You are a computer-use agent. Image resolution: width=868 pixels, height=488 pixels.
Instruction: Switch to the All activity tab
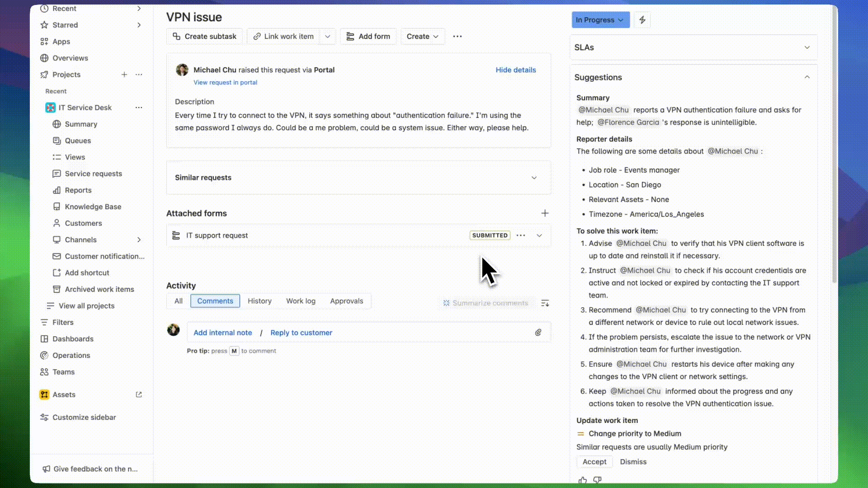coord(179,301)
